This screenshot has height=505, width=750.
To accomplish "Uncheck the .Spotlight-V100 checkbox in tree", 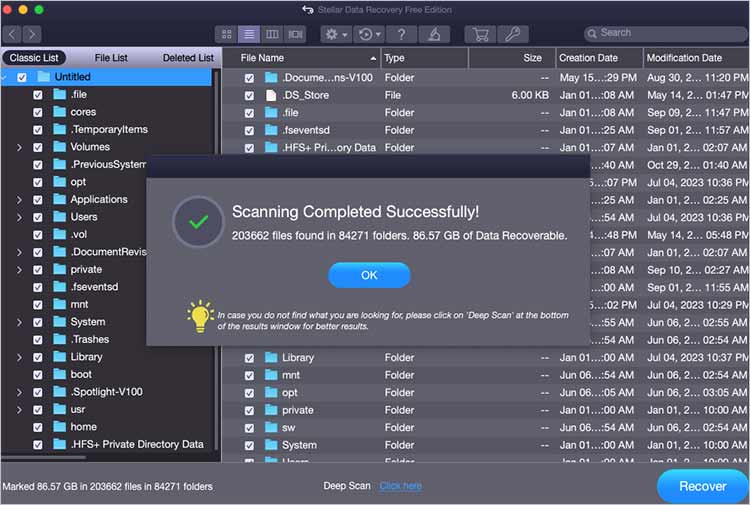I will tap(38, 393).
